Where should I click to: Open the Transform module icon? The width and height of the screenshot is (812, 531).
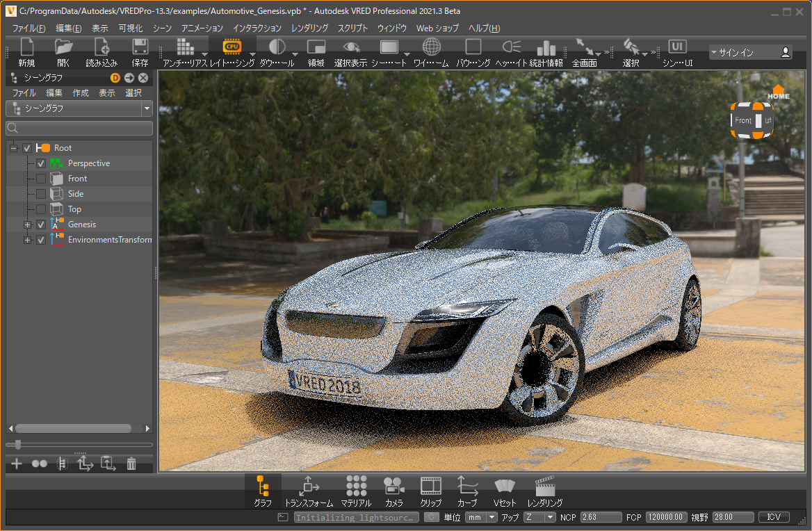click(309, 490)
